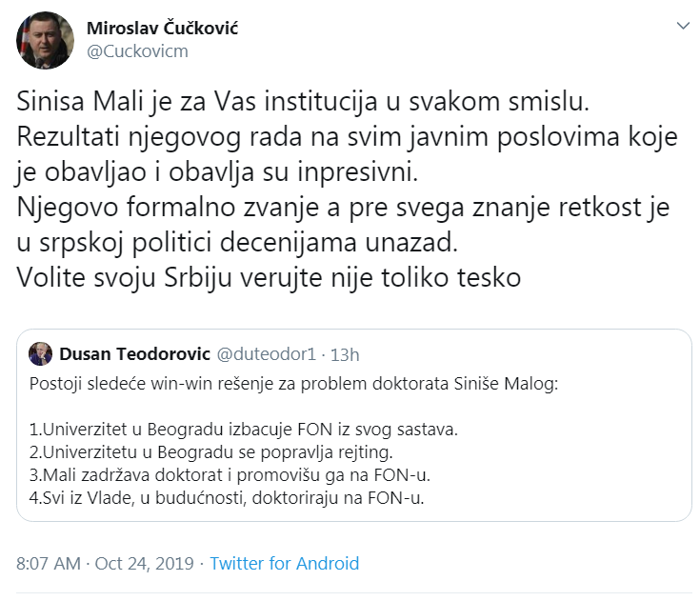Open the Miroslav Čučković display name
Viewport: 700px width, 601px height.
pyautogui.click(x=162, y=28)
